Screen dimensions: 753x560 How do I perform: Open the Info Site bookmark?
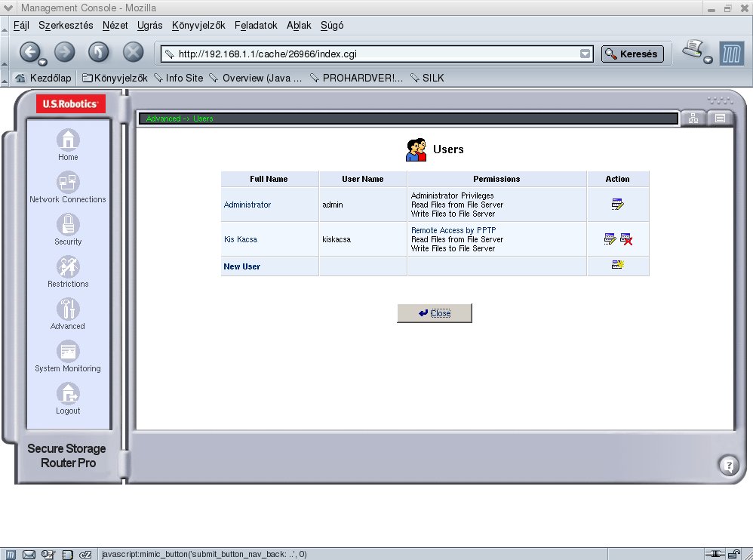(179, 78)
